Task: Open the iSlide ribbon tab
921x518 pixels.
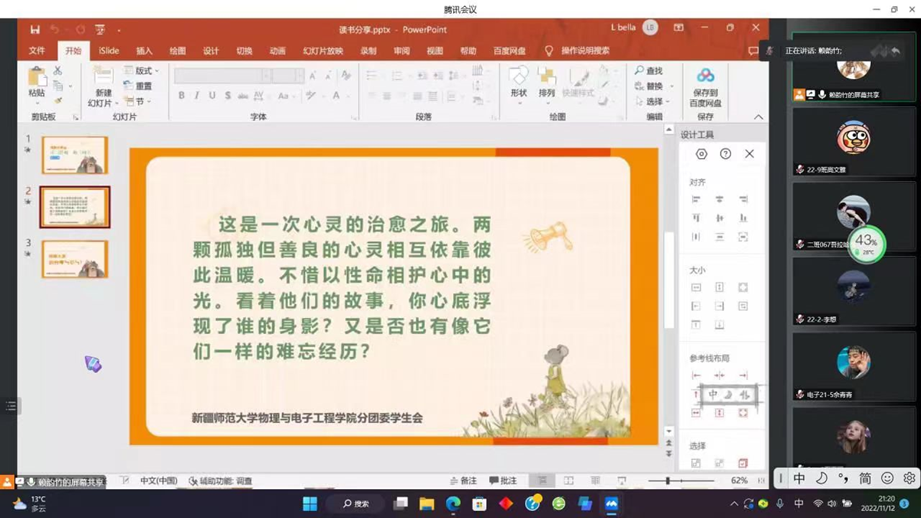Action: coord(108,51)
